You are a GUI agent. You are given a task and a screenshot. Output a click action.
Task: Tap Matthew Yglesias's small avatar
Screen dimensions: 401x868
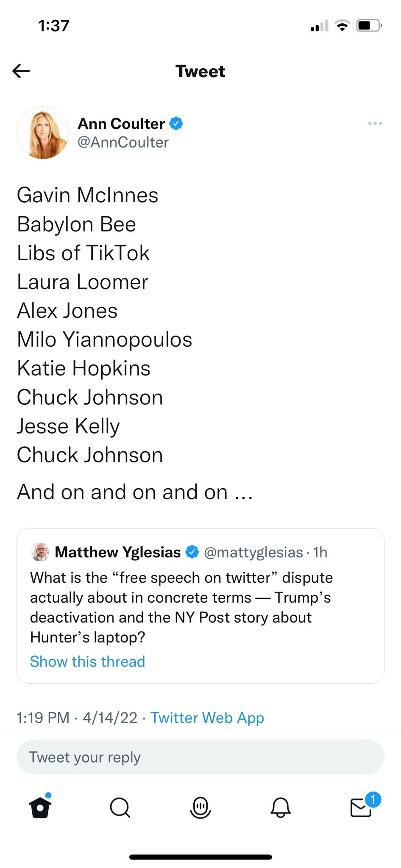40,552
